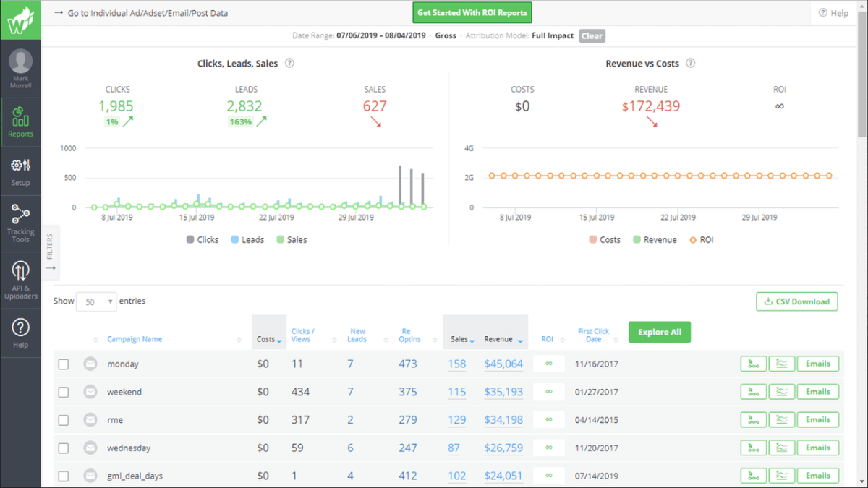Open the Show entries dropdown
The height and width of the screenshot is (488, 868).
point(96,301)
